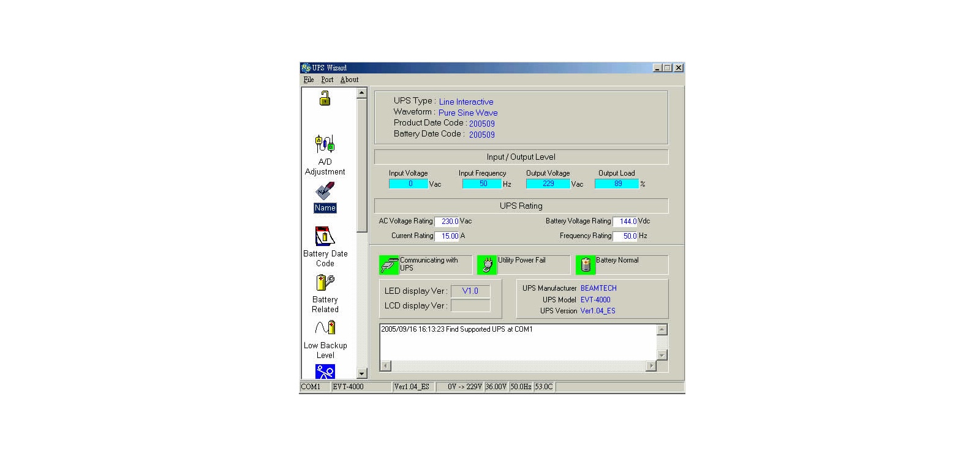Click the Communicating with UPS status icon
The height and width of the screenshot is (459, 980).
(x=389, y=264)
